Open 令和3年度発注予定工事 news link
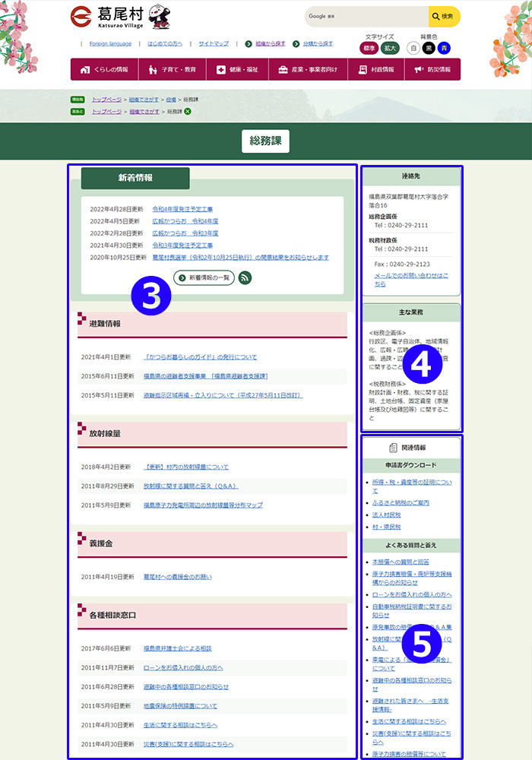The width and height of the screenshot is (532, 760). tap(182, 245)
